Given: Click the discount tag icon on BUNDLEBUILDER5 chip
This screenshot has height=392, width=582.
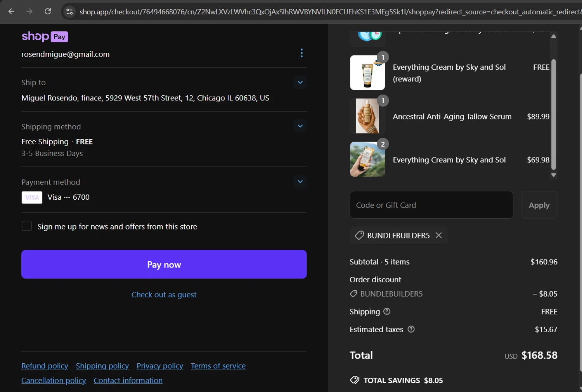Looking at the screenshot, I should point(359,235).
